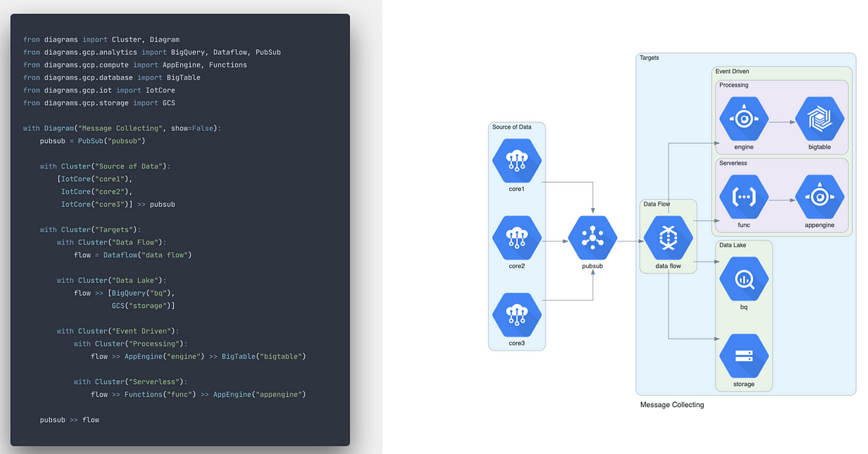Click the BigTable import code line
Image resolution: width=868 pixels, height=454 pixels.
point(112,77)
